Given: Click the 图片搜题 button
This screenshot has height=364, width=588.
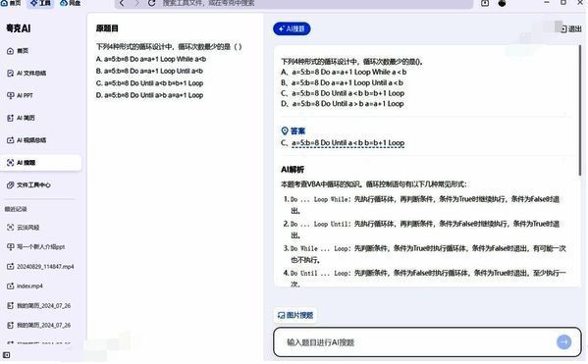Looking at the screenshot, I should (x=295, y=315).
